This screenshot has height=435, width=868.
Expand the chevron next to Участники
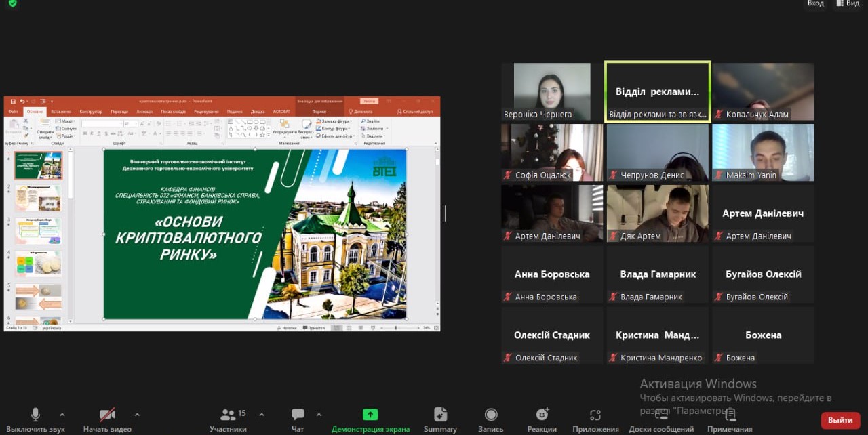point(262,414)
